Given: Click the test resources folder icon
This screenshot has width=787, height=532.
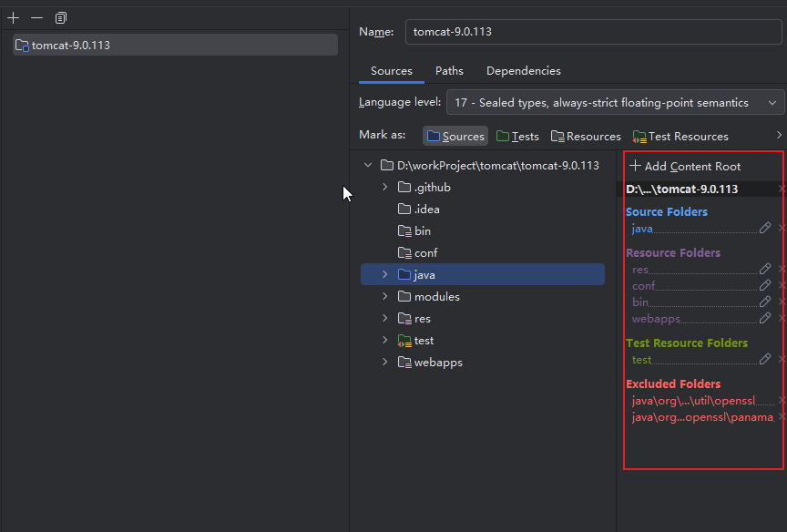Looking at the screenshot, I should click(404, 341).
